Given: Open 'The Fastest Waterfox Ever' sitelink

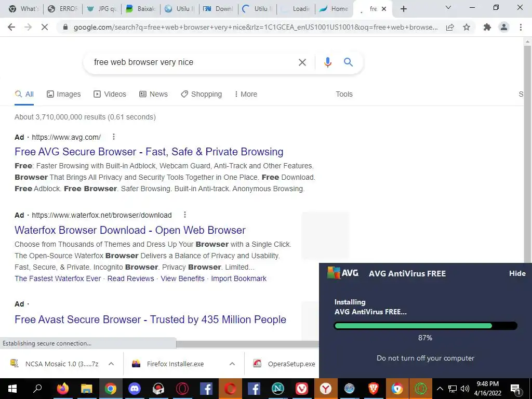Looking at the screenshot, I should [58, 278].
